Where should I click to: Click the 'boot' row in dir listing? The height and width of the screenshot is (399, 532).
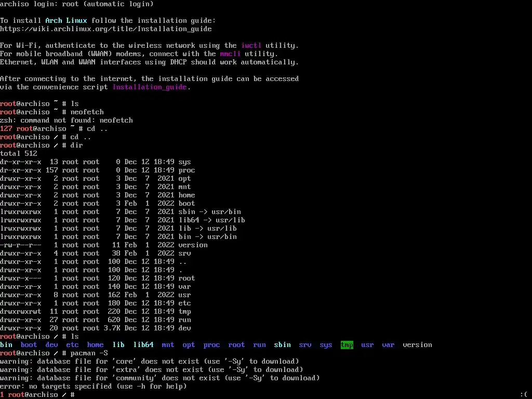(98, 203)
